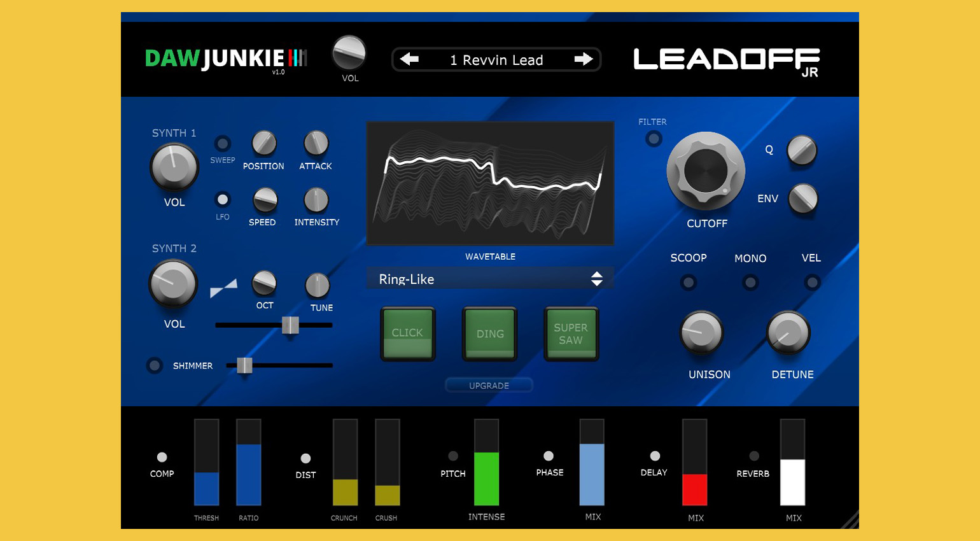Click the 1 Revvin Lead preset name
Image resolution: width=980 pixels, height=541 pixels.
pyautogui.click(x=496, y=60)
